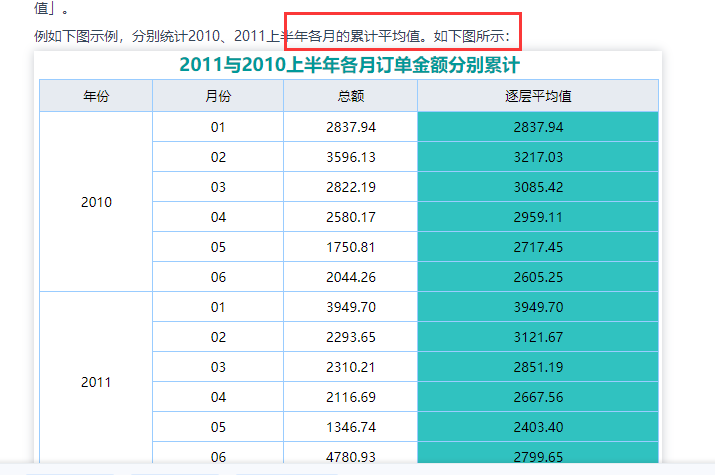Select the total cell 1346.74
The height and width of the screenshot is (475, 715).
[351, 427]
